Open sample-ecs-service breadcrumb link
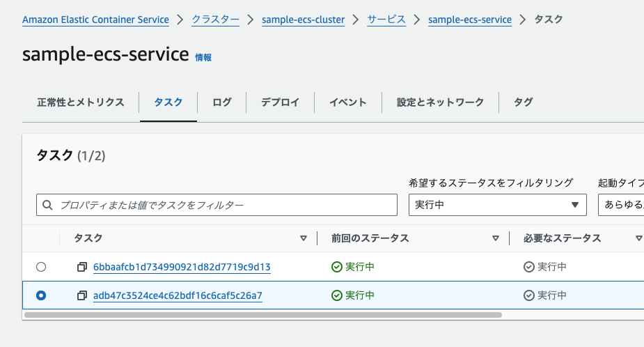 [x=470, y=20]
